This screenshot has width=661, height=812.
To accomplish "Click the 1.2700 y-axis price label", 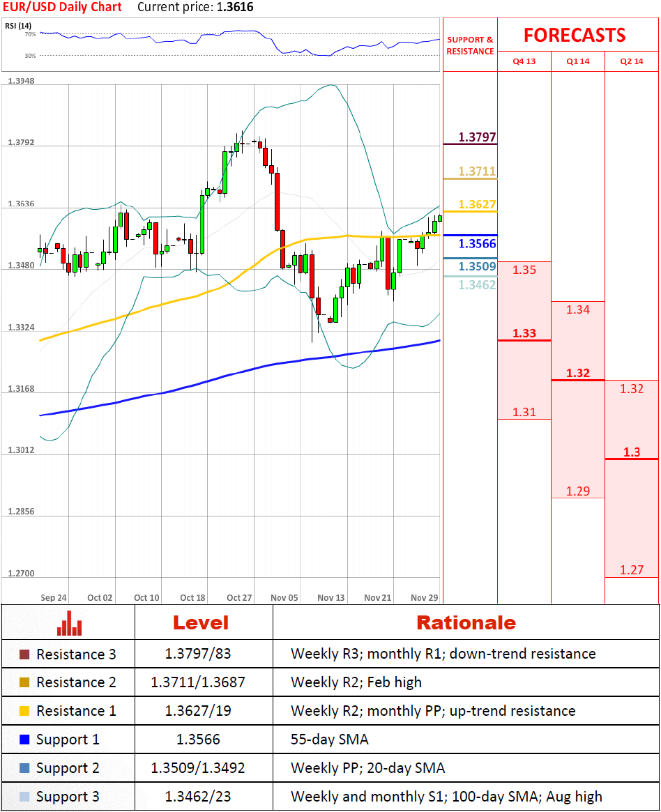I will 21,573.
